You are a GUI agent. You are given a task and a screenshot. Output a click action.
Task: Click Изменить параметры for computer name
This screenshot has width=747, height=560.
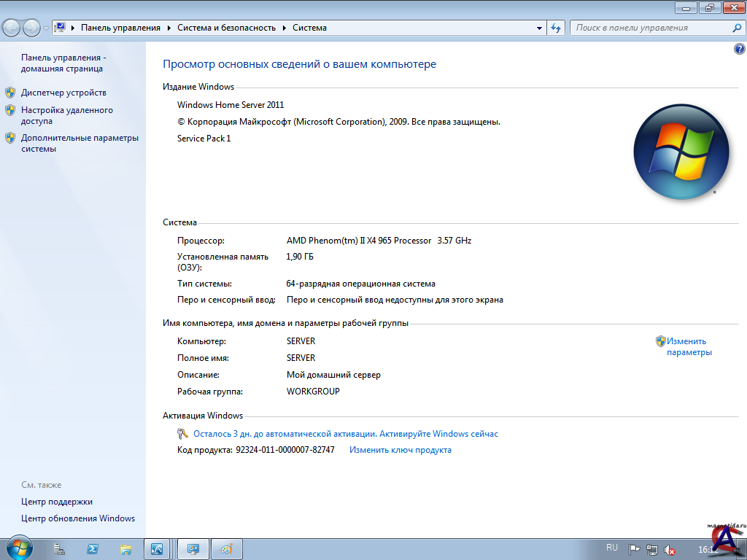(x=687, y=346)
